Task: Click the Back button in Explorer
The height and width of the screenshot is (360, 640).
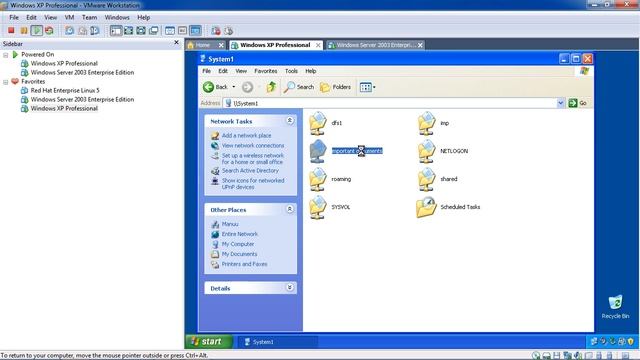Action: (x=216, y=87)
